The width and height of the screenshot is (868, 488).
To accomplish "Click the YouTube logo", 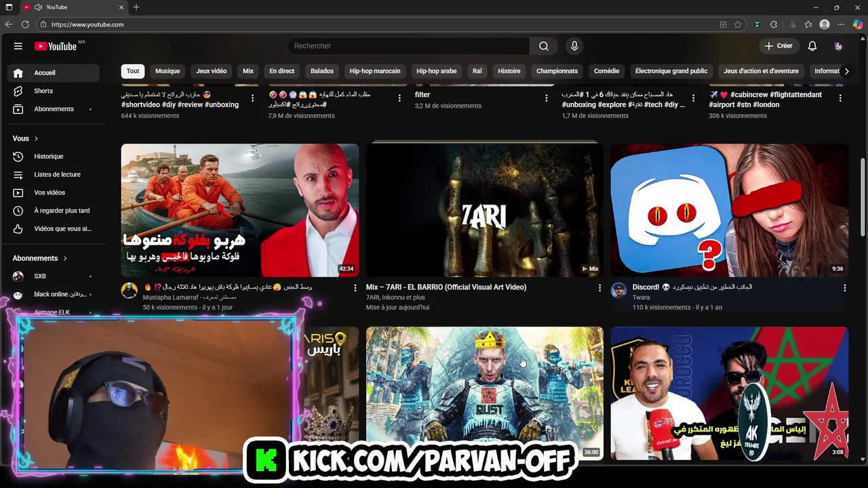I will [56, 46].
